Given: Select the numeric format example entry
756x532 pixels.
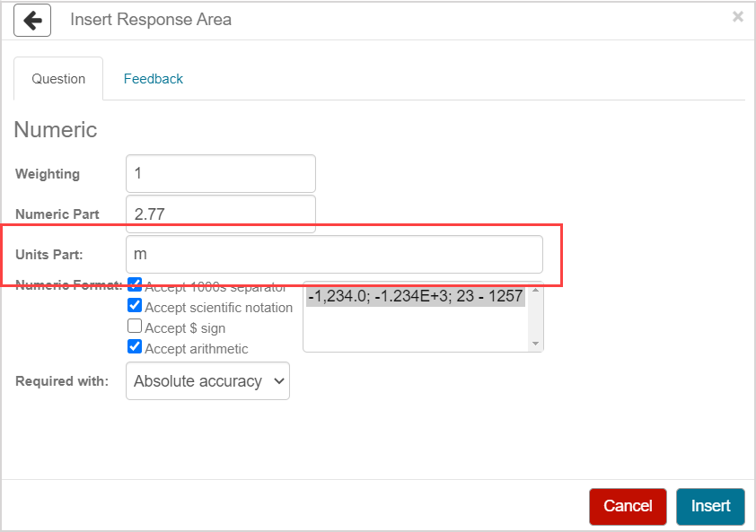Looking at the screenshot, I should click(x=416, y=296).
